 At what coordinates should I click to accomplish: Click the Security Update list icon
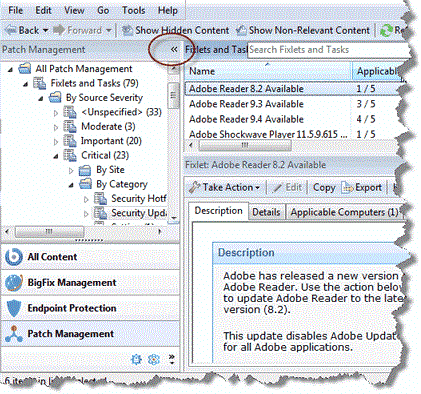pos(100,213)
